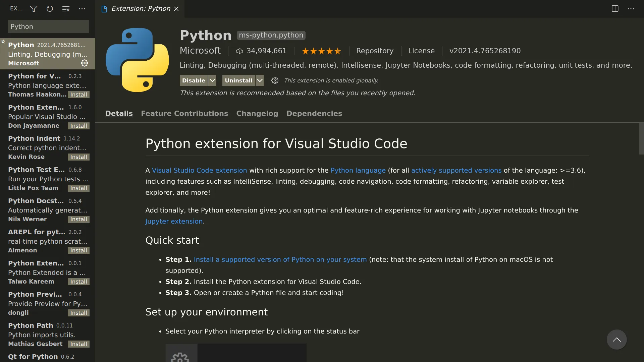Disable the Python extension
This screenshot has height=362, width=644.
[194, 80]
